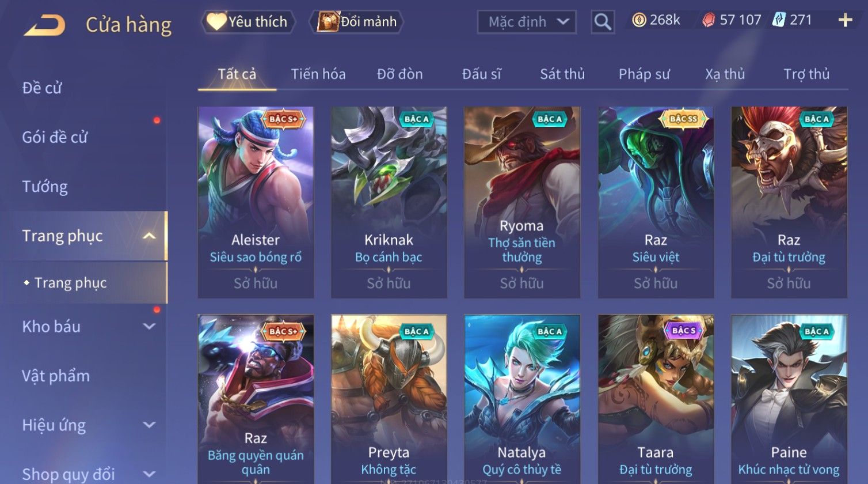
Task: Tap the plus icon to add currency
Action: pyautogui.click(x=845, y=21)
